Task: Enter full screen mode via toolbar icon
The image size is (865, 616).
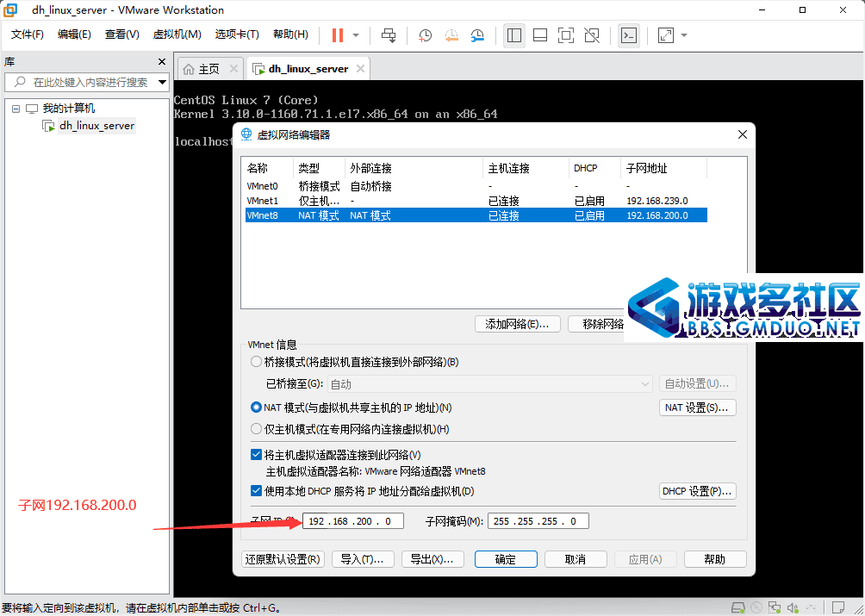Action: [566, 35]
